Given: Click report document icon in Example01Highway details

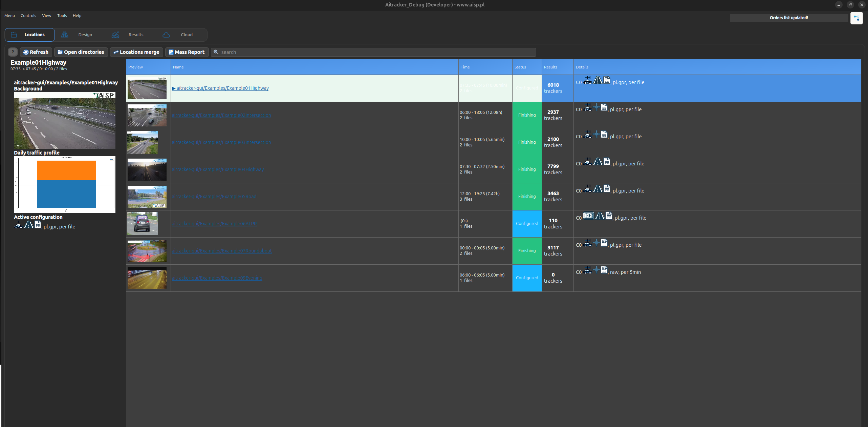Looking at the screenshot, I should click(607, 80).
